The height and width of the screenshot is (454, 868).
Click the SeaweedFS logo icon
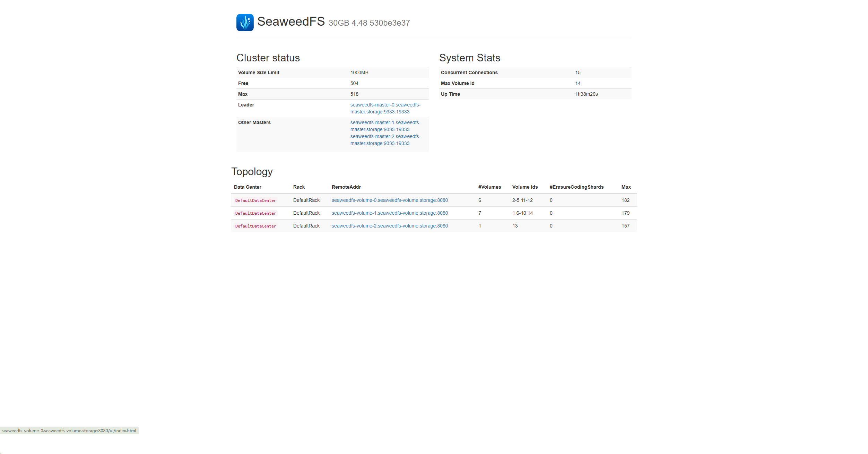click(245, 23)
